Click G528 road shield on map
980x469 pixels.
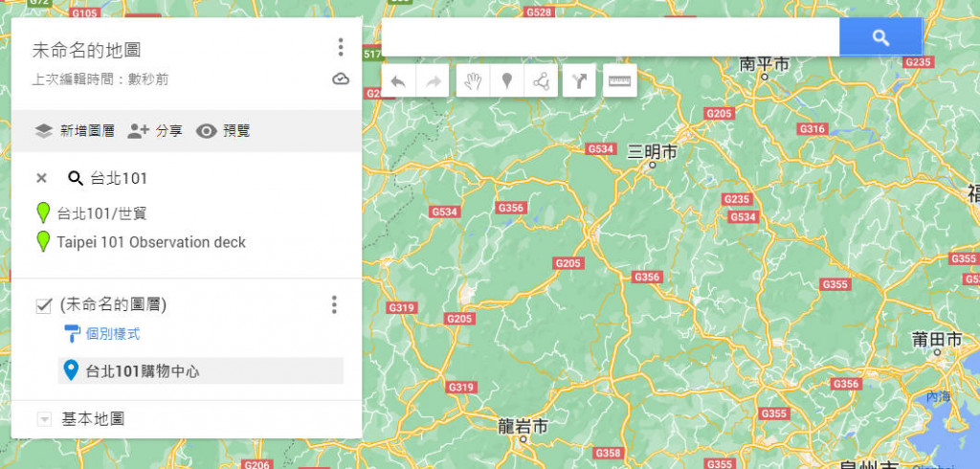click(x=538, y=11)
